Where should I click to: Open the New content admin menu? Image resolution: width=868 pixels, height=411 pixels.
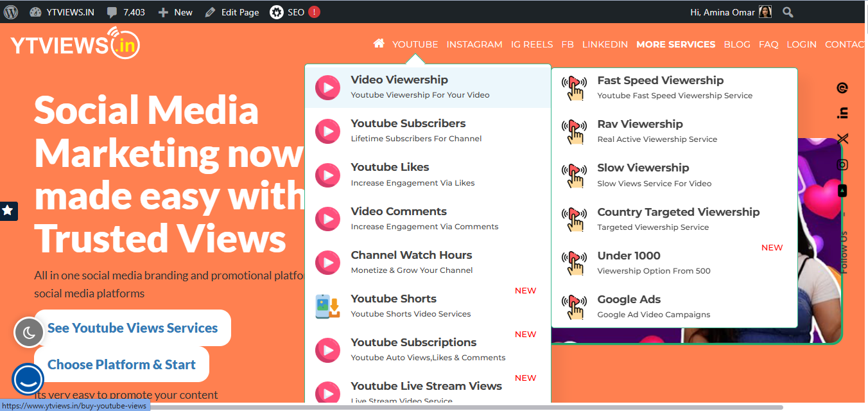coord(175,12)
